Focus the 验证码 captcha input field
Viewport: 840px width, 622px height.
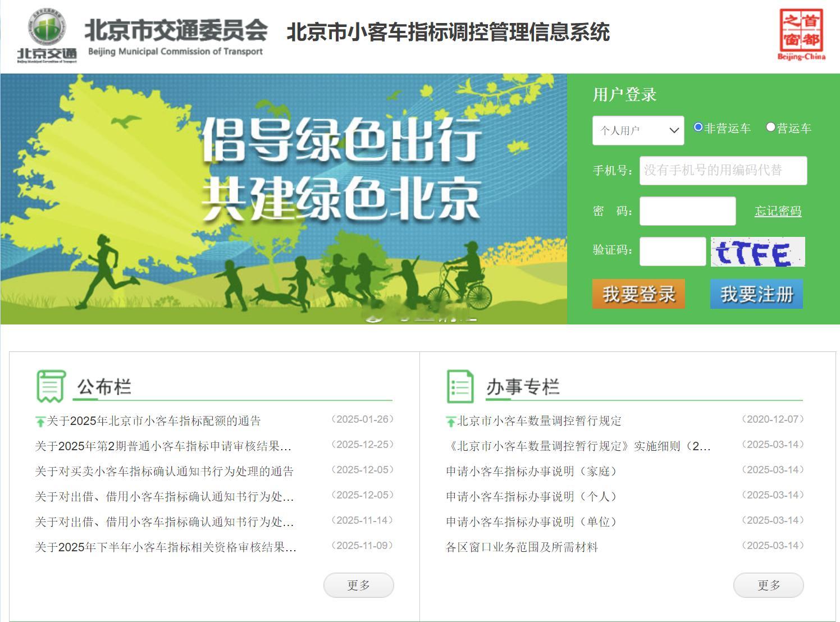(x=673, y=251)
